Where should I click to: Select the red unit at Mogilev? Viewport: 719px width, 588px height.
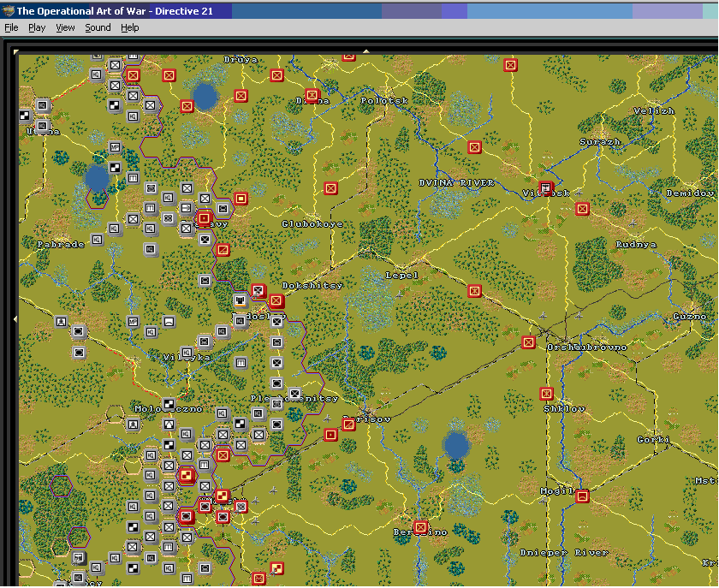coord(582,496)
